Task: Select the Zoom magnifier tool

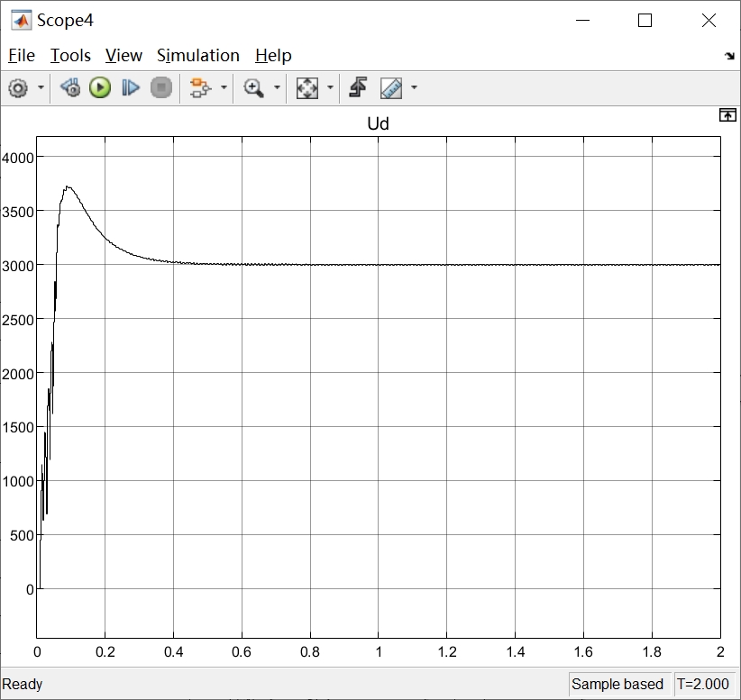Action: click(x=253, y=88)
